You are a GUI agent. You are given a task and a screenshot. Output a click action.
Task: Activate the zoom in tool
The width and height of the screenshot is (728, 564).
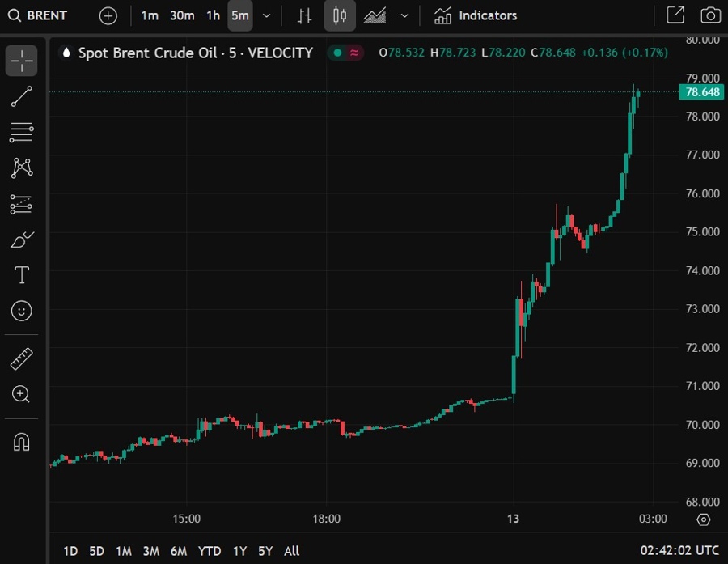pyautogui.click(x=22, y=394)
